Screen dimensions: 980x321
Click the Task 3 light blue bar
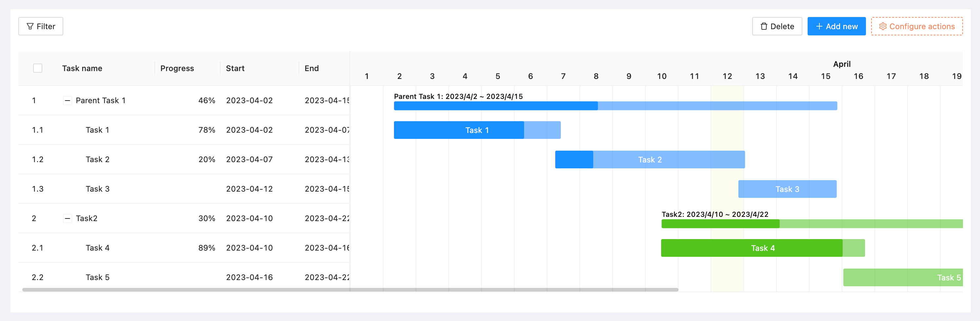(787, 189)
